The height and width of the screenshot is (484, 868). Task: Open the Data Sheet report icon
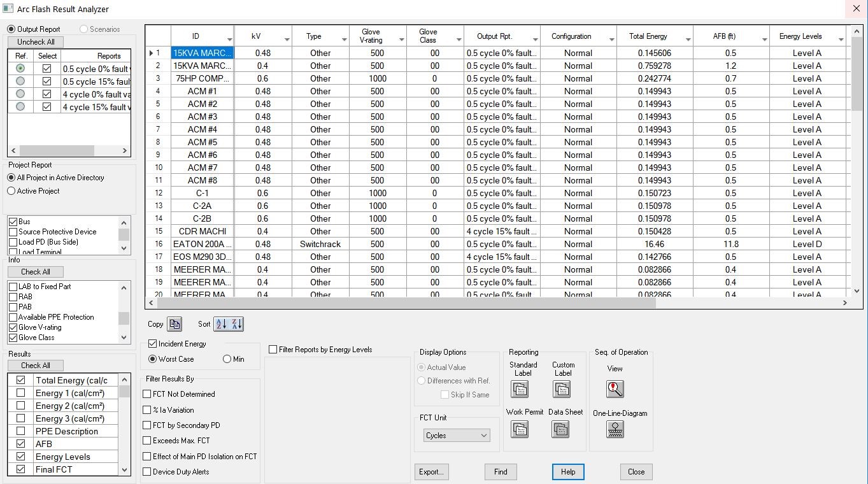(x=560, y=429)
